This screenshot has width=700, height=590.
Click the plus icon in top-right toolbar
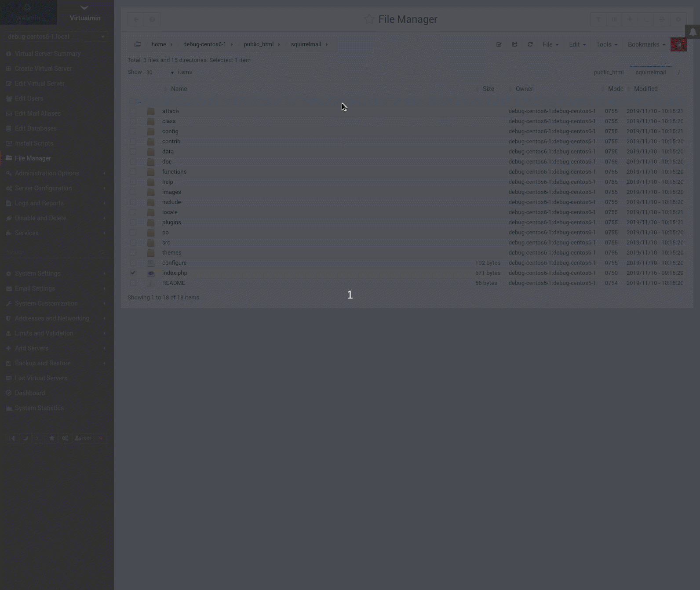click(630, 19)
